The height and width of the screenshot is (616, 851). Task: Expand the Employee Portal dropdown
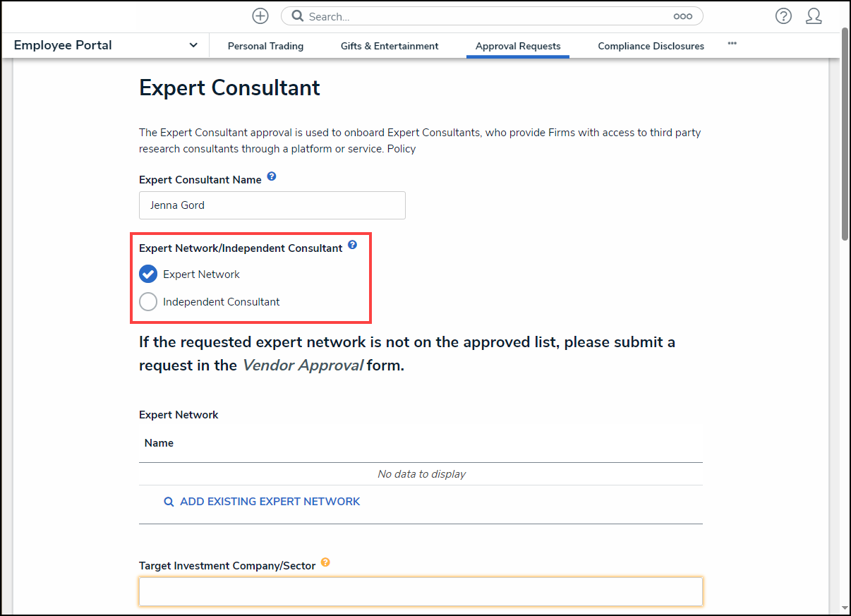[x=193, y=44]
